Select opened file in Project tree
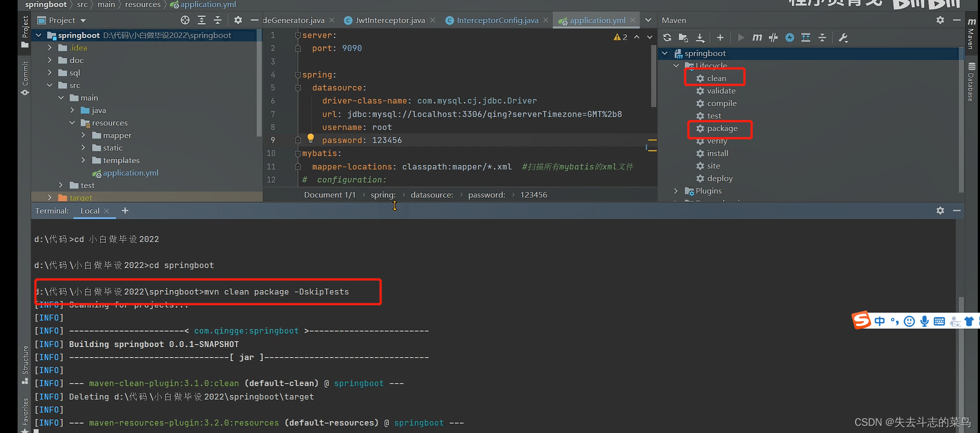Viewport: 980px width, 433px height. tap(185, 20)
